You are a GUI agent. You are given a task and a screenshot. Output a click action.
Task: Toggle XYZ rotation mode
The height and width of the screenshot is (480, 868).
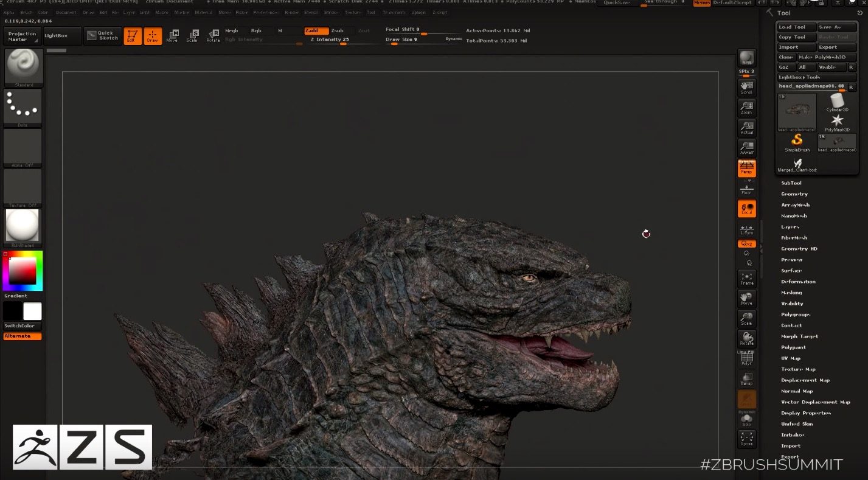pyautogui.click(x=746, y=244)
